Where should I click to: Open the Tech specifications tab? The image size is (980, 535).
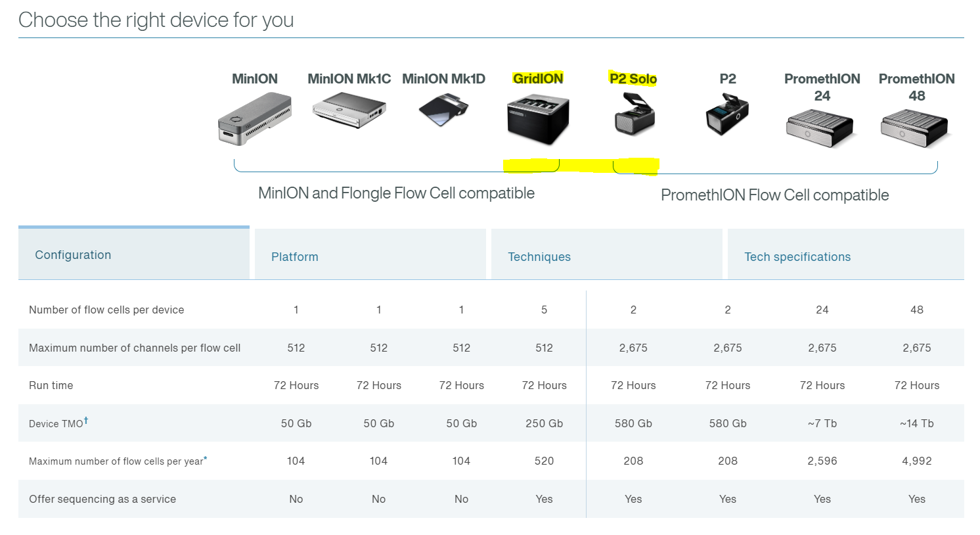click(846, 255)
